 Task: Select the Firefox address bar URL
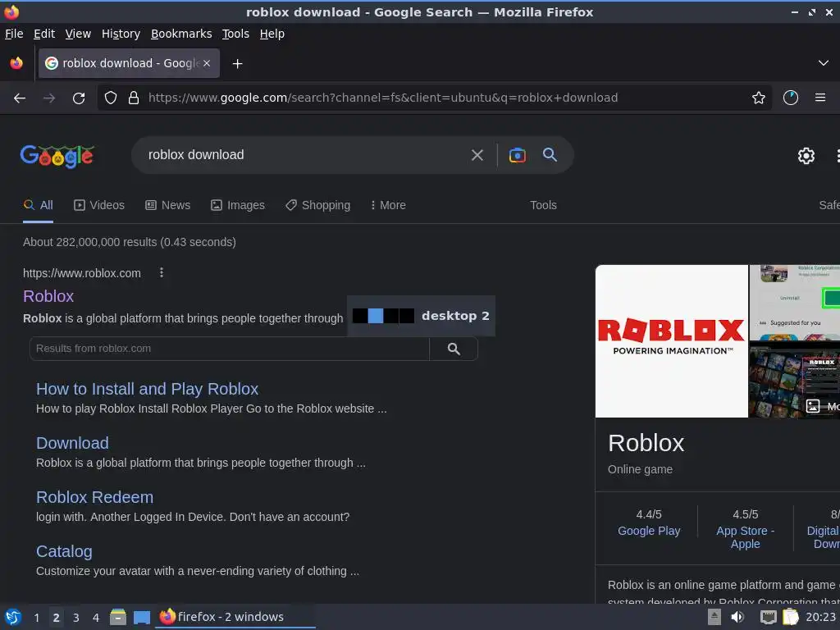(382, 98)
